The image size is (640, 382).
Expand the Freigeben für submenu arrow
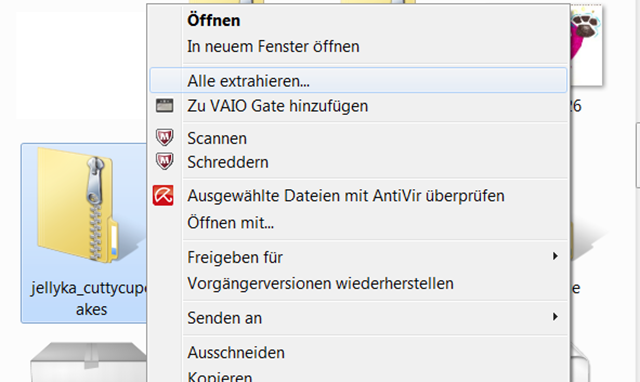pos(555,256)
